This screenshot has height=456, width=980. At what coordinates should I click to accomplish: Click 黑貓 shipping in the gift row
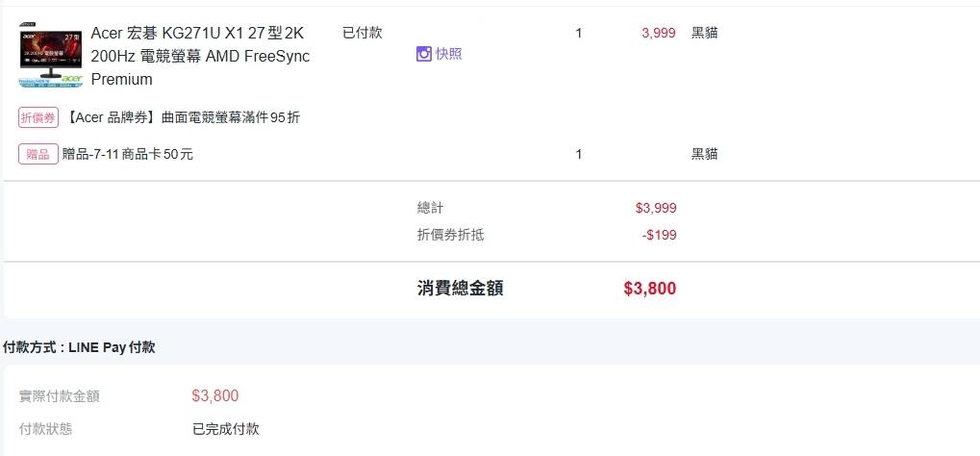(x=705, y=154)
